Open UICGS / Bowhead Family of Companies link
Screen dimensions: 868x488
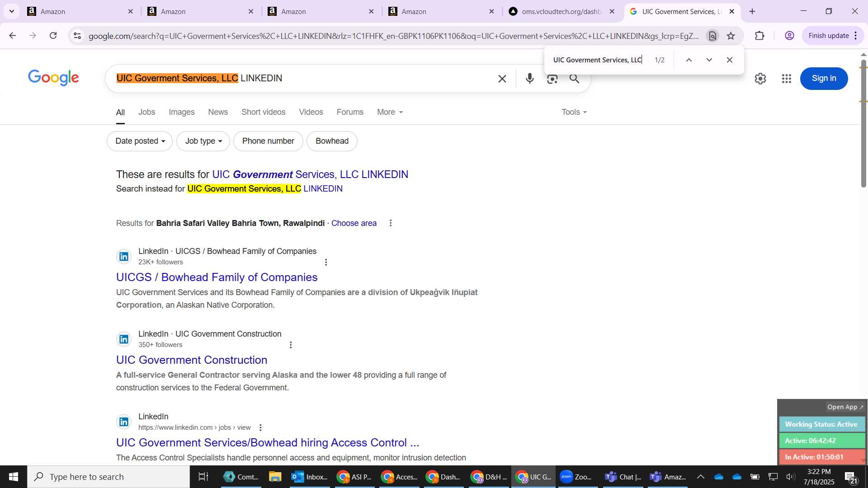[217, 277]
